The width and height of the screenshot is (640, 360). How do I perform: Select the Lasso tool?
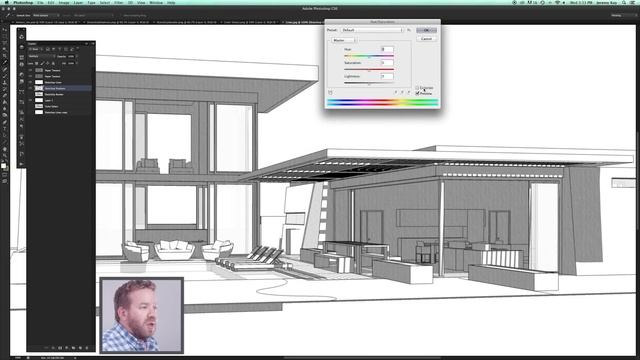[5, 42]
